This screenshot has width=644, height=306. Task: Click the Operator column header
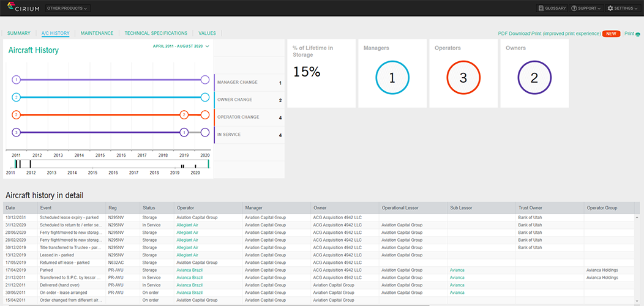tap(208, 208)
